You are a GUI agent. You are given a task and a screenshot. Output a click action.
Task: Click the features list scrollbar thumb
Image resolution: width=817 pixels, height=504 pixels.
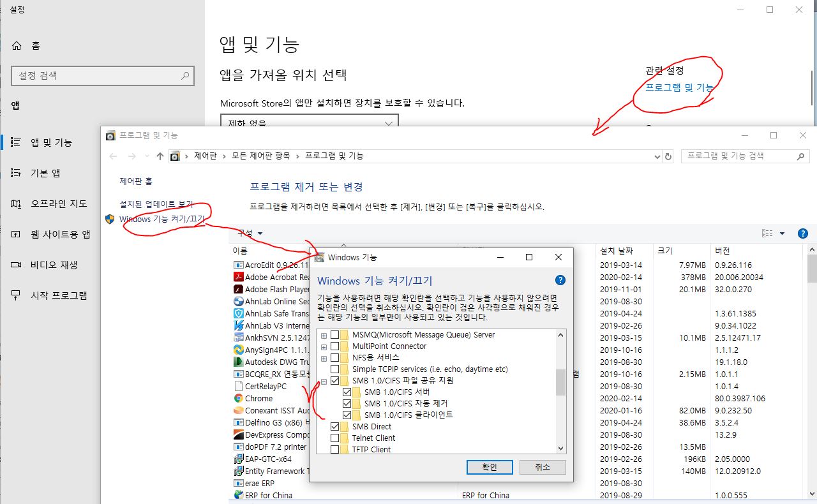(560, 382)
